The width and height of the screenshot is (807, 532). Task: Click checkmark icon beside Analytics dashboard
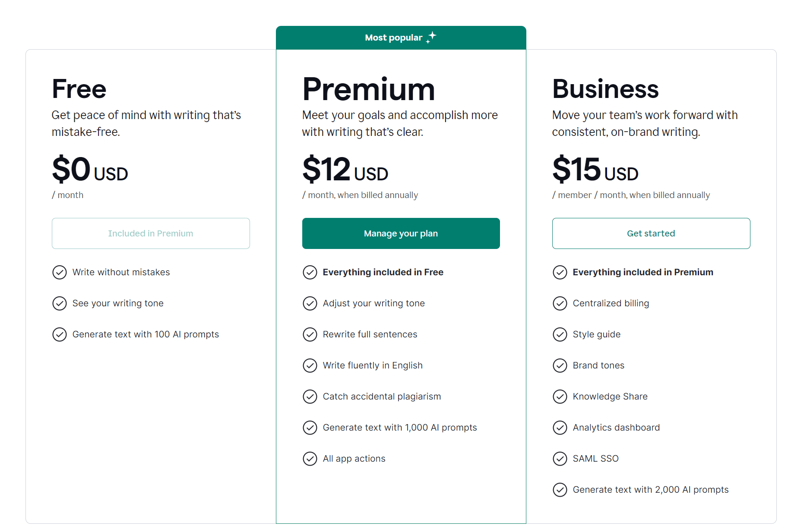coord(560,428)
